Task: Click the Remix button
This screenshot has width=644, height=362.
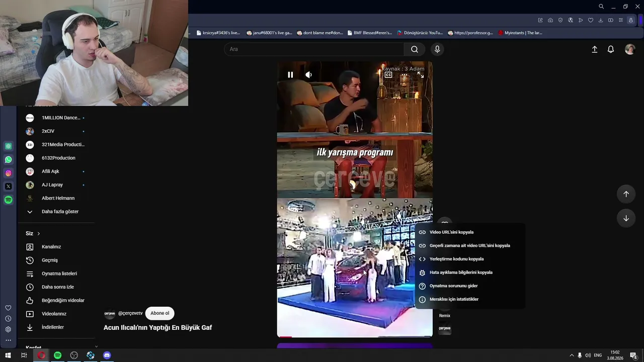Action: coord(445,316)
